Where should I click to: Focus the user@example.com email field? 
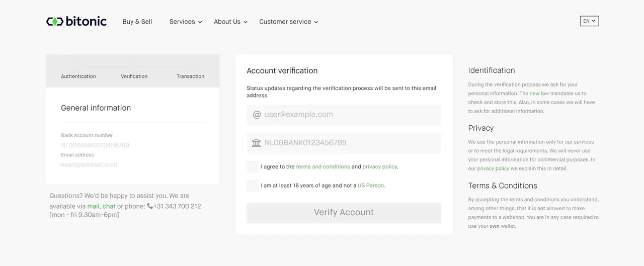(344, 115)
